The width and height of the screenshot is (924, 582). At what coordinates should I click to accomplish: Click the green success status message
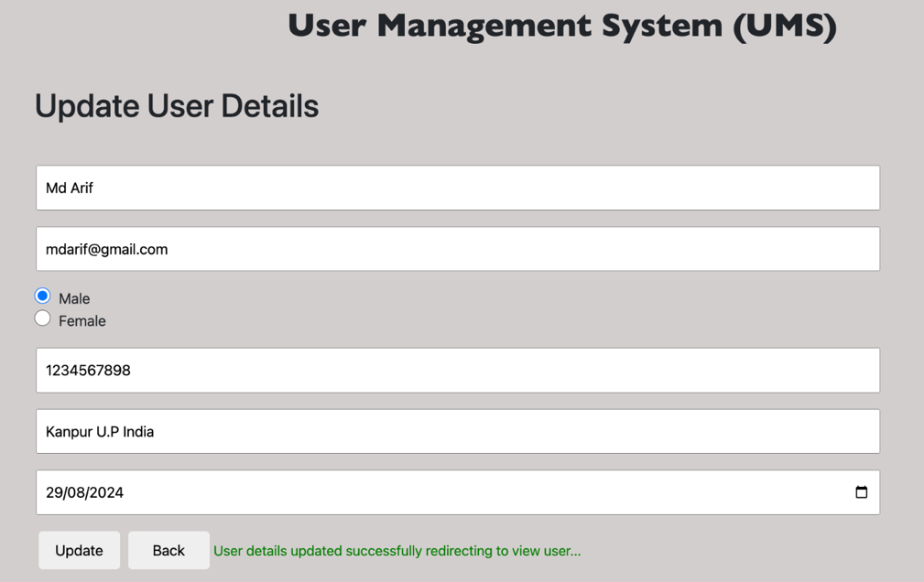[397, 551]
